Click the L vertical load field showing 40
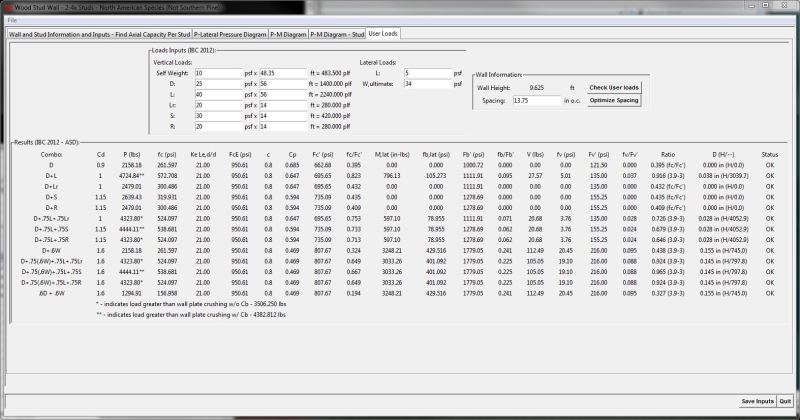 coord(218,94)
